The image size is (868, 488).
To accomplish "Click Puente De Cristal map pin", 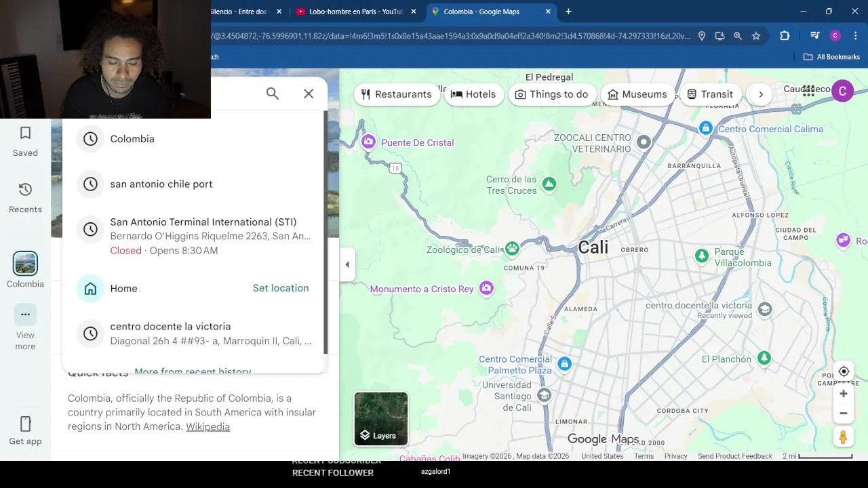I will point(368,141).
